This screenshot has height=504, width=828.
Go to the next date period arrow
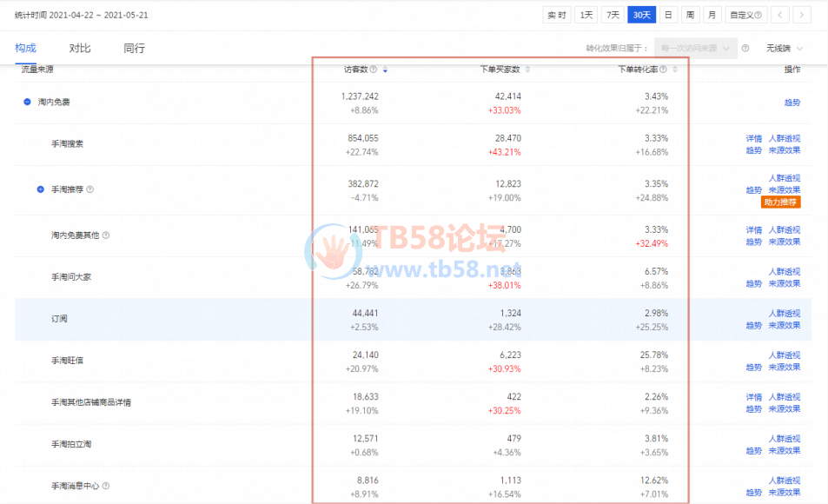pos(801,15)
